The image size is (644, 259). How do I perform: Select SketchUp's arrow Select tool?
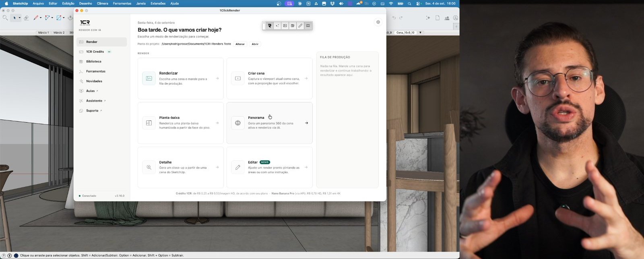(x=14, y=18)
